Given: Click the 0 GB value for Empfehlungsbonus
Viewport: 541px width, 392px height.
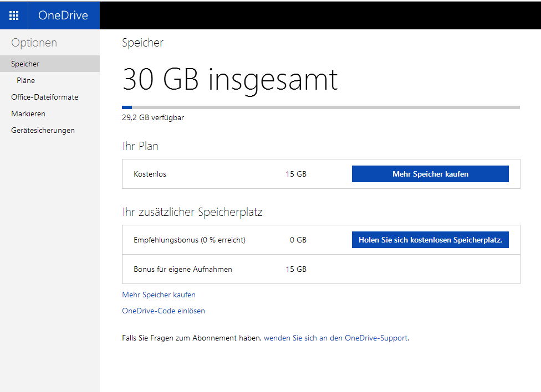Looking at the screenshot, I should pos(298,240).
